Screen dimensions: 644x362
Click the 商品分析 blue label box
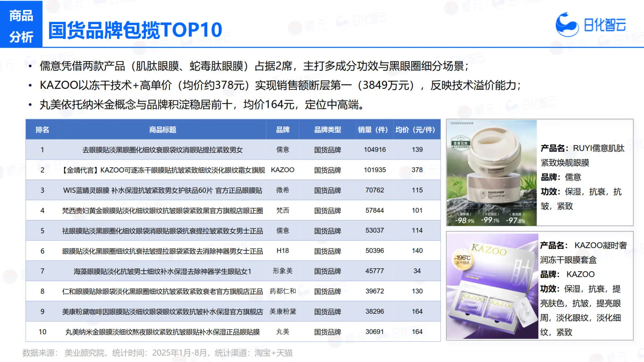click(x=21, y=24)
